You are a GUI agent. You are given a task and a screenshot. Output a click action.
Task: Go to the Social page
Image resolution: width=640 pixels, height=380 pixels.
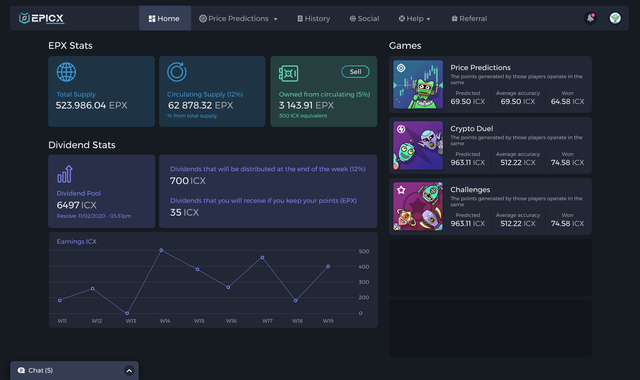[364, 18]
